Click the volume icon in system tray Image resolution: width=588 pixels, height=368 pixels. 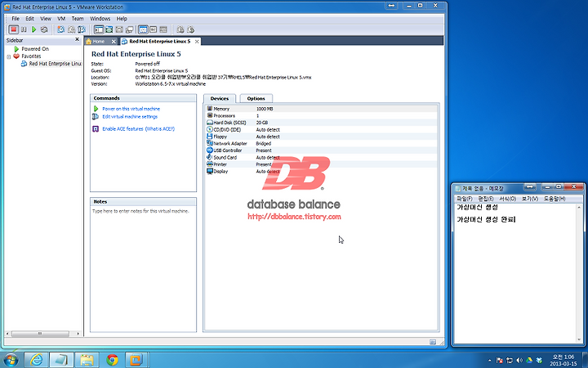(x=519, y=361)
